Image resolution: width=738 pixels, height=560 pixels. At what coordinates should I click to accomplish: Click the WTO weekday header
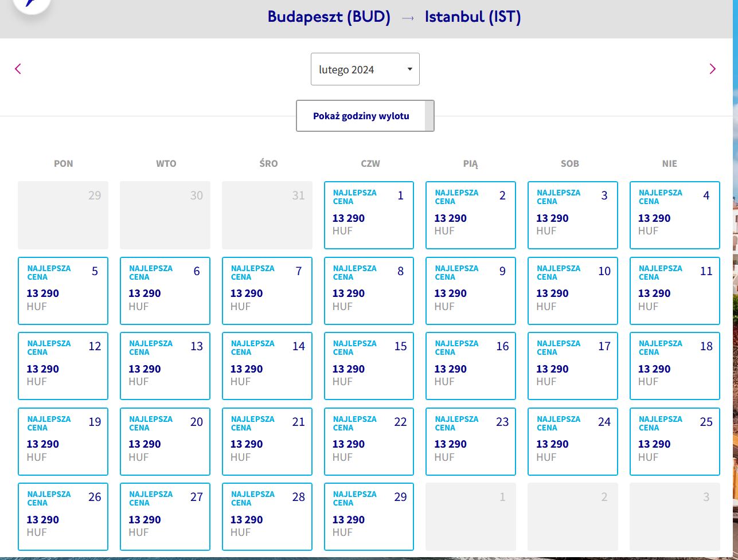pyautogui.click(x=166, y=163)
